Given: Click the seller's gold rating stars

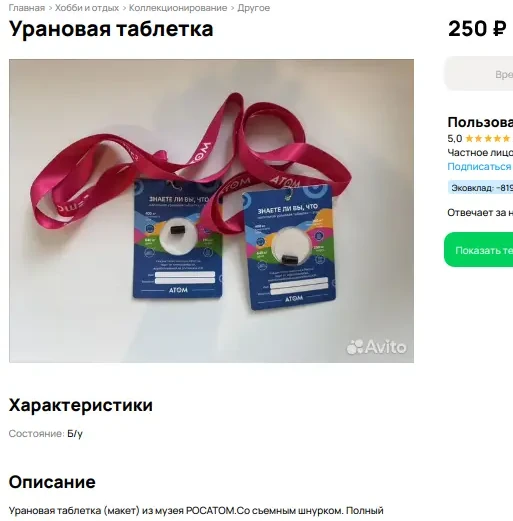Looking at the screenshot, I should (x=489, y=138).
